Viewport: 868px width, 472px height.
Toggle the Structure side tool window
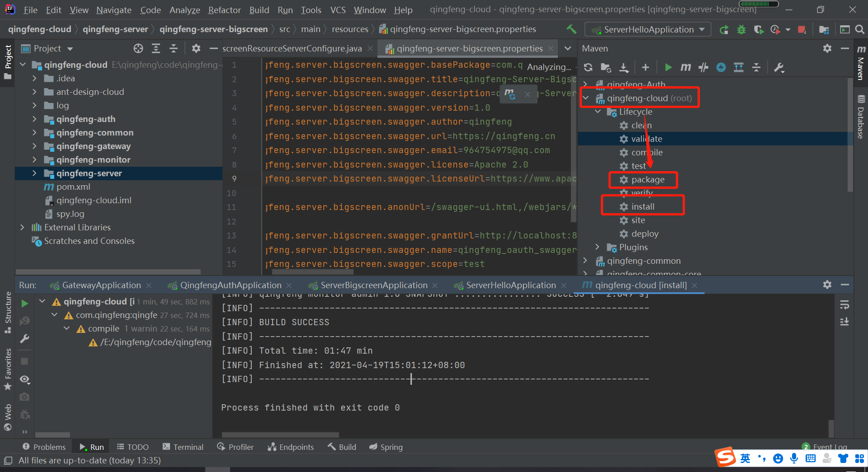pyautogui.click(x=8, y=313)
